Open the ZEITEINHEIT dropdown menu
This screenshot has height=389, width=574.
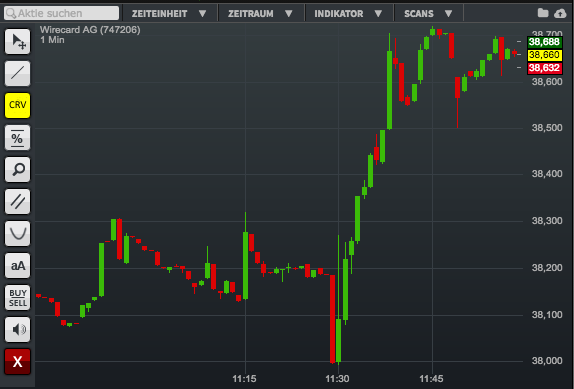[169, 14]
